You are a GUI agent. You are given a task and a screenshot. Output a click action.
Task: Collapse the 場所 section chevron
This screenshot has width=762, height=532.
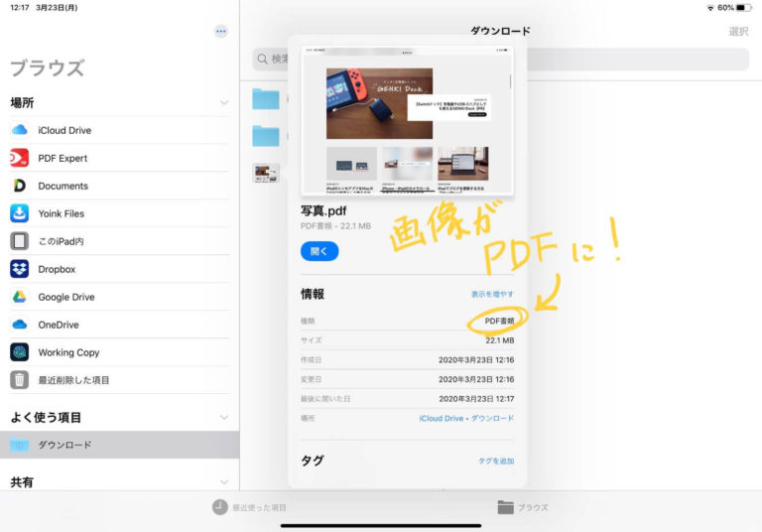tap(224, 102)
